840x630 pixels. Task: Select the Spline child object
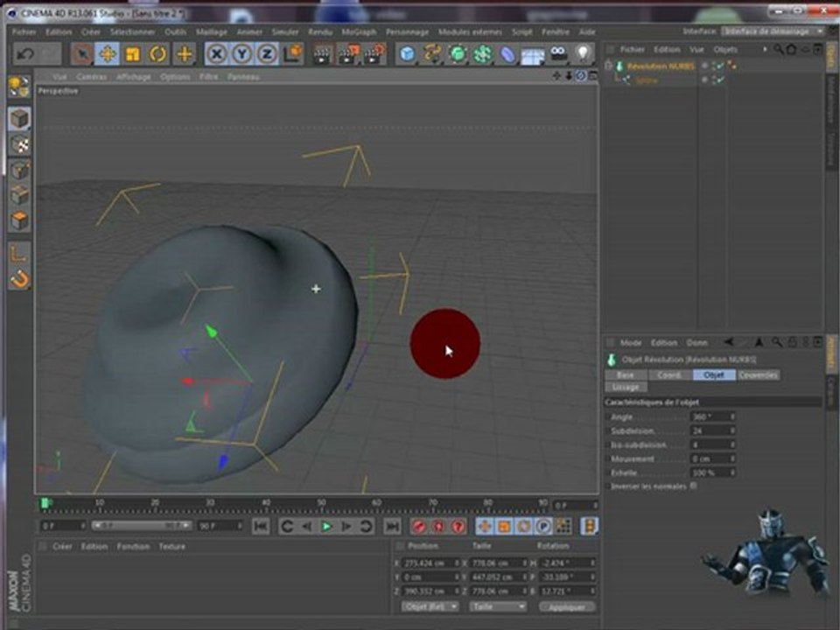click(x=646, y=80)
